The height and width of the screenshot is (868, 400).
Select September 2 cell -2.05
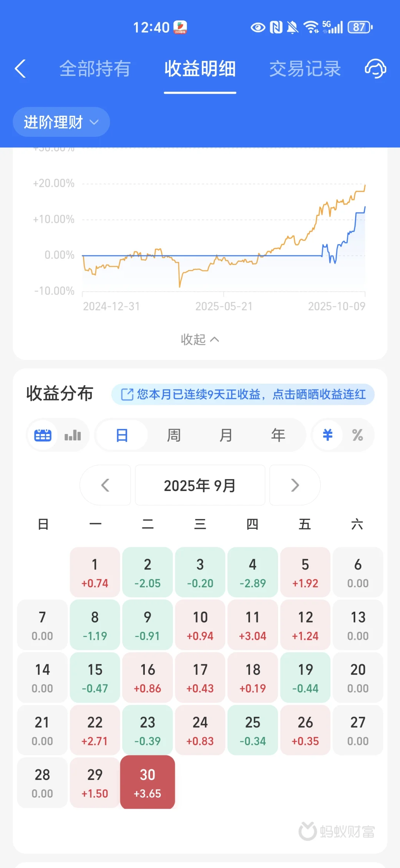147,572
